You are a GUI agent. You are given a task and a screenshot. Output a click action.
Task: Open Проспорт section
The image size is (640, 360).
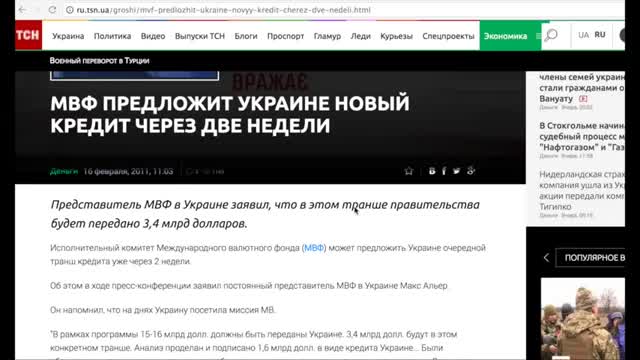coord(285,36)
